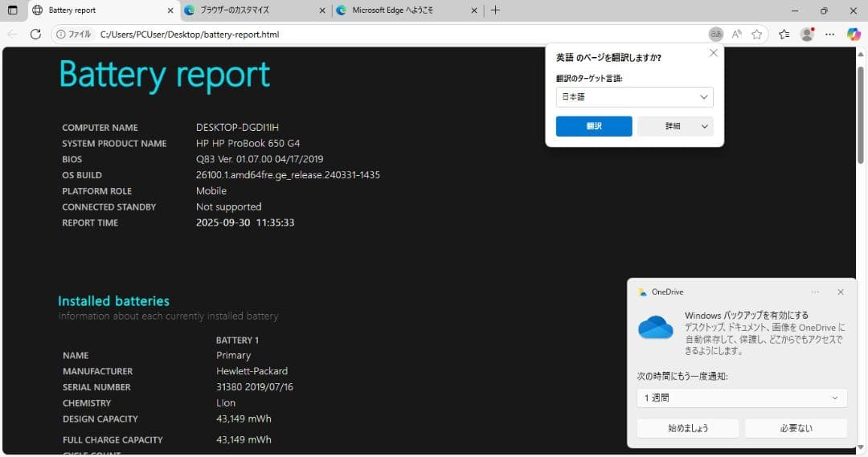The height and width of the screenshot is (457, 868).
Task: Click the read aloud icon
Action: click(736, 35)
